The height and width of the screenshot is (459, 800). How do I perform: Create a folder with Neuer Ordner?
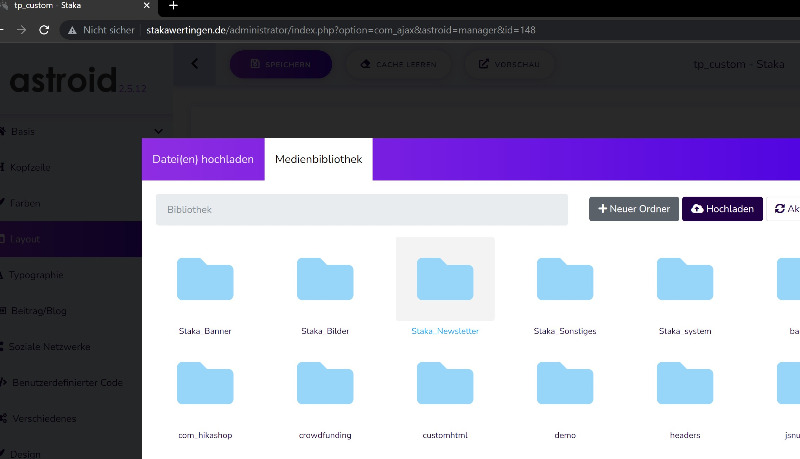pyautogui.click(x=634, y=209)
